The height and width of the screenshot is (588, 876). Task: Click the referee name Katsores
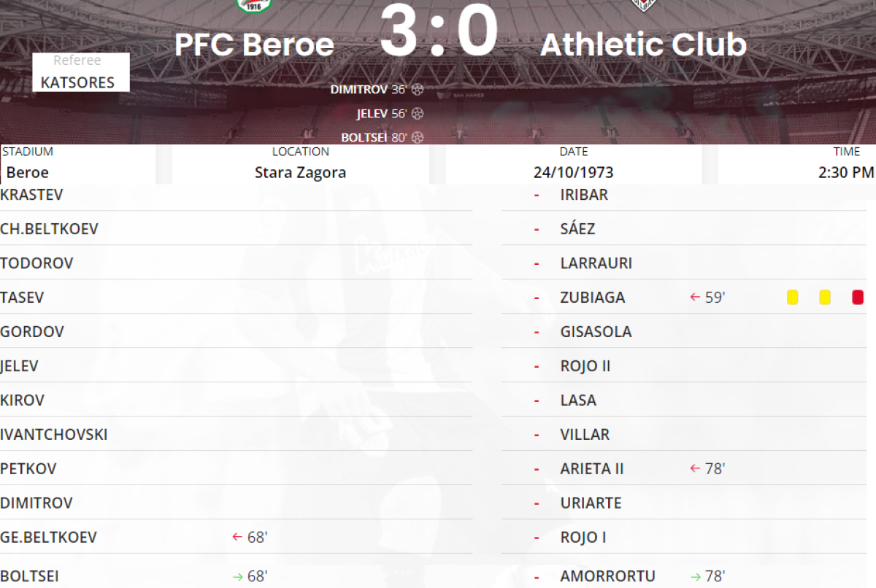tap(77, 82)
